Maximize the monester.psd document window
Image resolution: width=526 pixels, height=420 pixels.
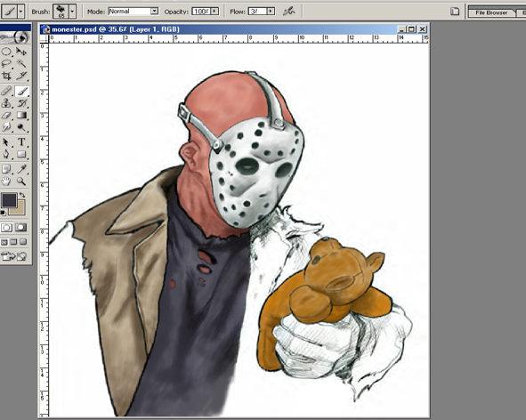coord(412,29)
